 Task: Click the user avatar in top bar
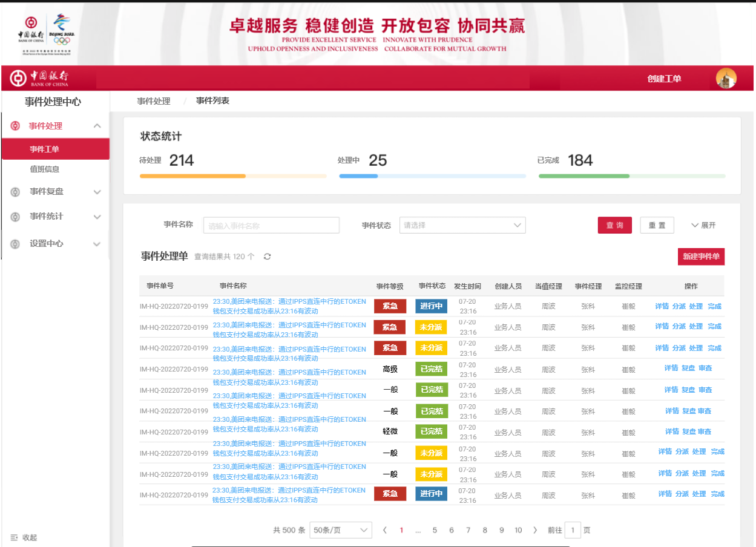(726, 79)
